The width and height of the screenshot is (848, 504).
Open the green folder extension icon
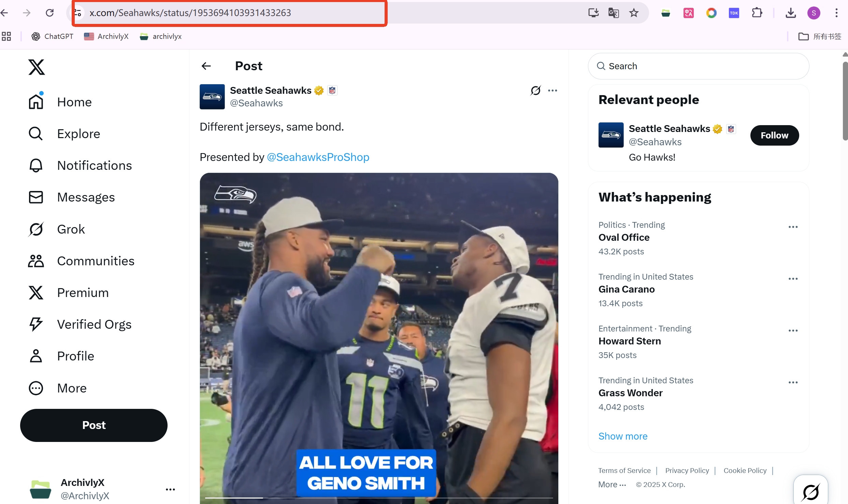665,13
